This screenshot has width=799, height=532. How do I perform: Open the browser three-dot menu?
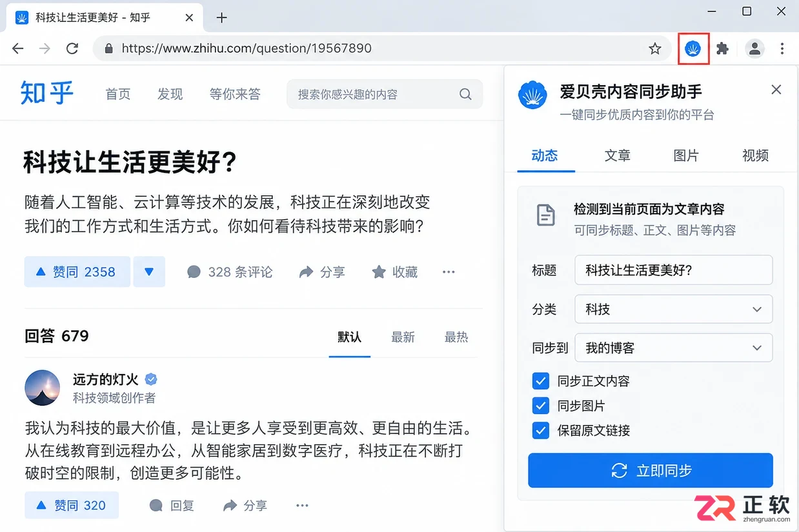[x=782, y=48]
